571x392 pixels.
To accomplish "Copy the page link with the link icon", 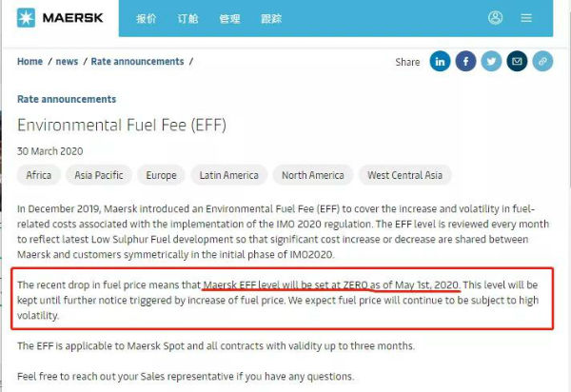I will pyautogui.click(x=542, y=62).
